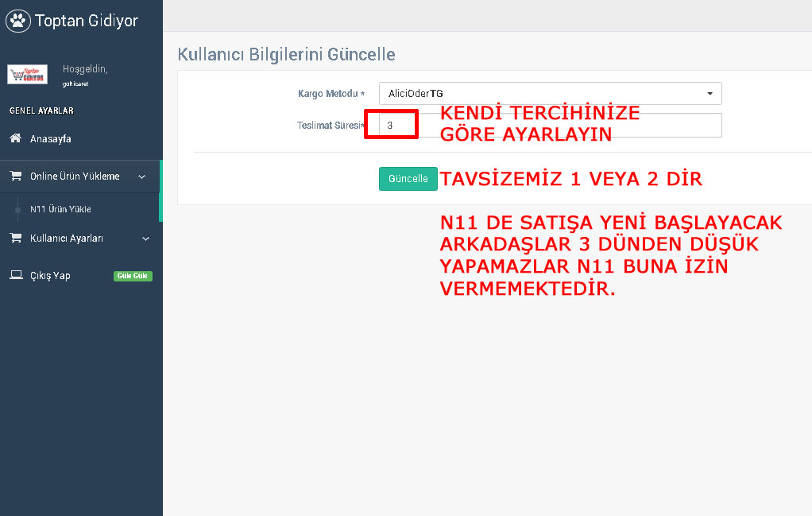Viewport: 812px width, 516px height.
Task: Collapse Online Ürün Yükleme using its chevron
Action: pos(141,177)
